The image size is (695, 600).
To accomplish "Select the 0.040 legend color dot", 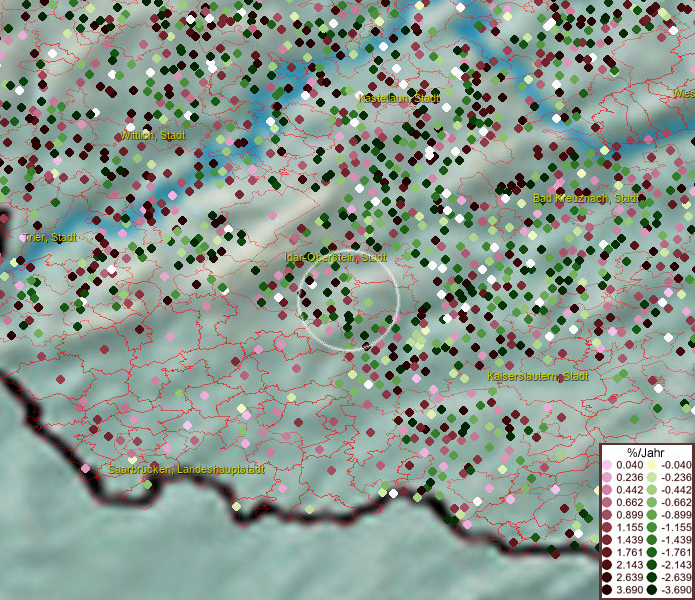I will point(607,465).
